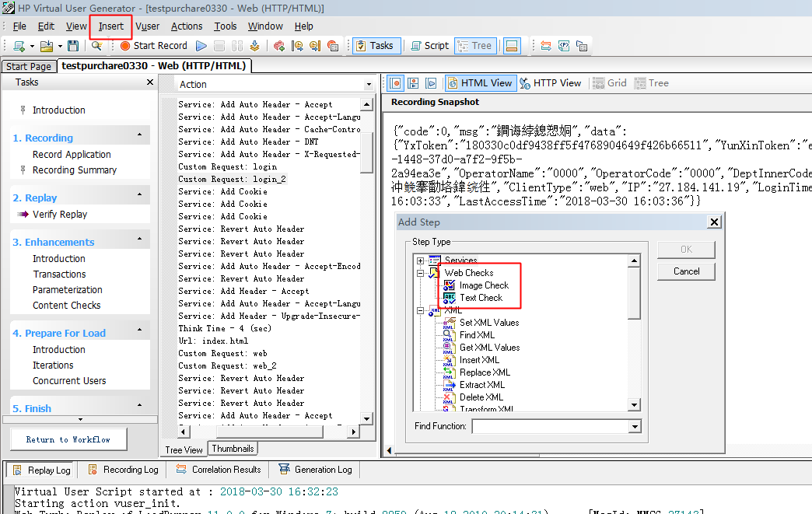Switch snapshot to HTTP View
Viewport: 812px width, 514px height.
[551, 83]
